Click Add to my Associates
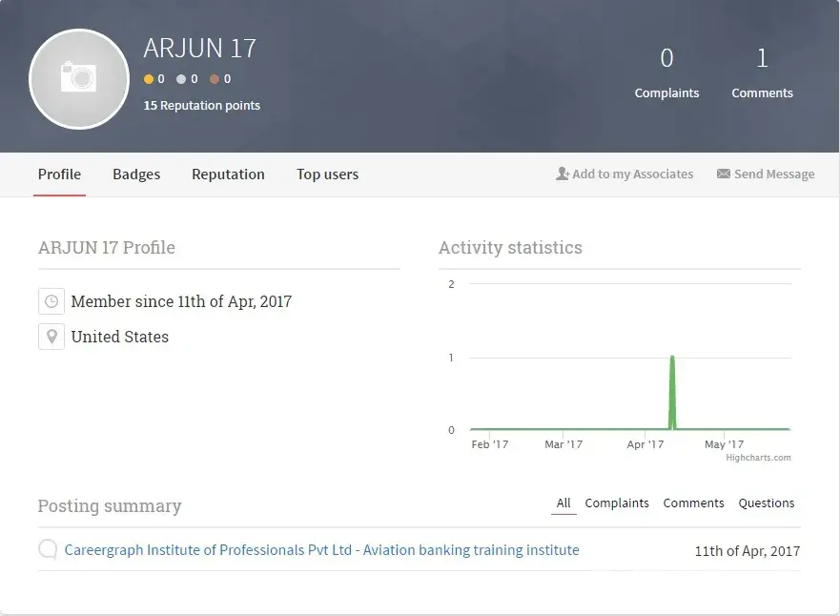Screen dimensions: 840x616 (625, 175)
